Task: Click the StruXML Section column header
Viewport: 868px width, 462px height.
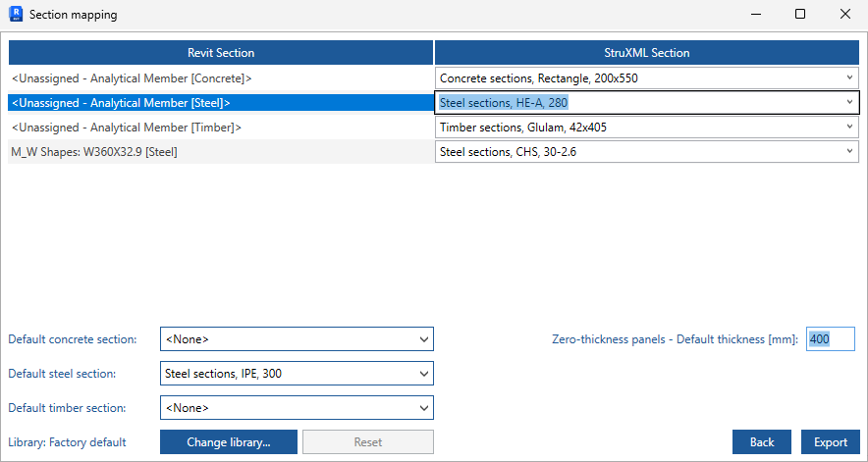Action: 646,53
